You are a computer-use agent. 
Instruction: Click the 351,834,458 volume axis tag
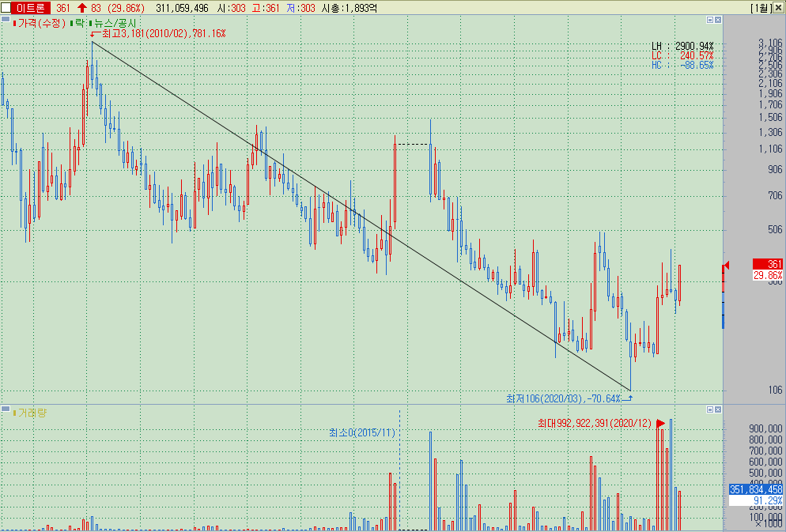click(756, 489)
